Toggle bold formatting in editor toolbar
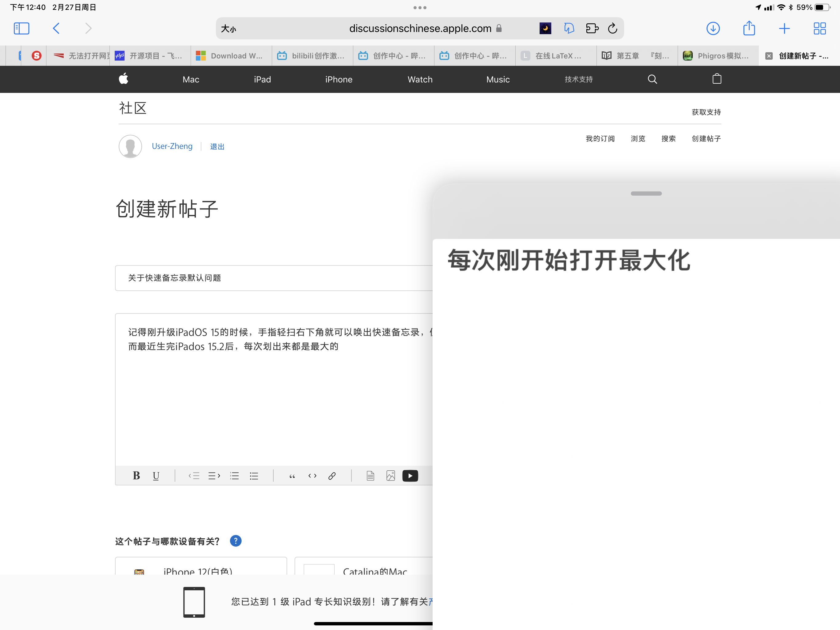This screenshot has height=630, width=840. [136, 476]
